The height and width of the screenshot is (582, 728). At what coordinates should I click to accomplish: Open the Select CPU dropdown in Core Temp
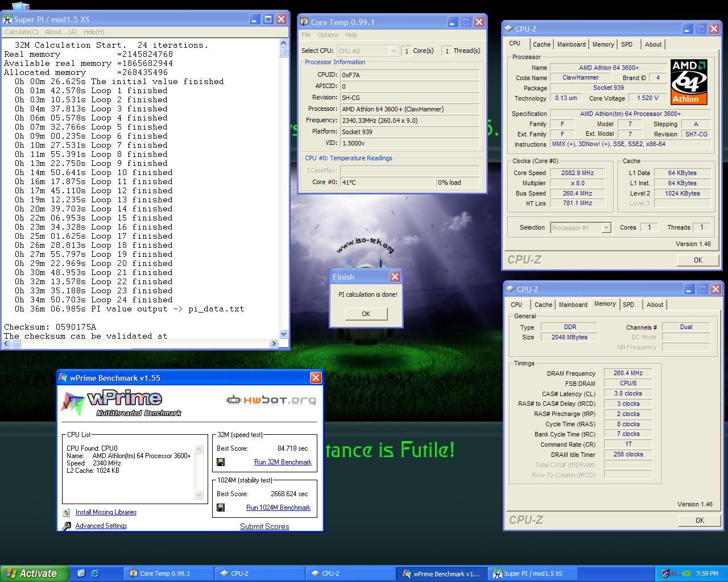click(x=393, y=51)
